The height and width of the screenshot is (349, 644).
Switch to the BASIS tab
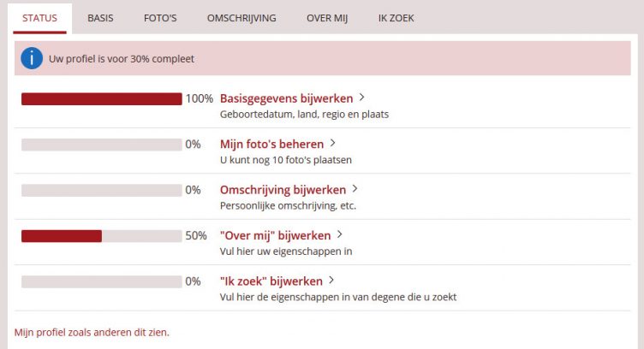tap(100, 17)
